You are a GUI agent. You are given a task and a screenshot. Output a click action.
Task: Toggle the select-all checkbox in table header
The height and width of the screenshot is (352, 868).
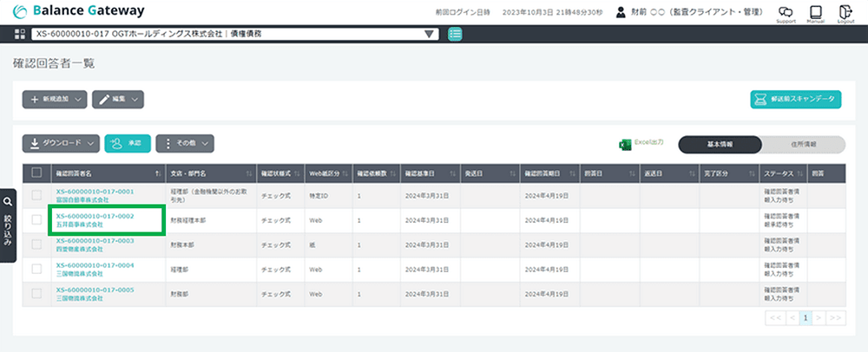pos(36,172)
